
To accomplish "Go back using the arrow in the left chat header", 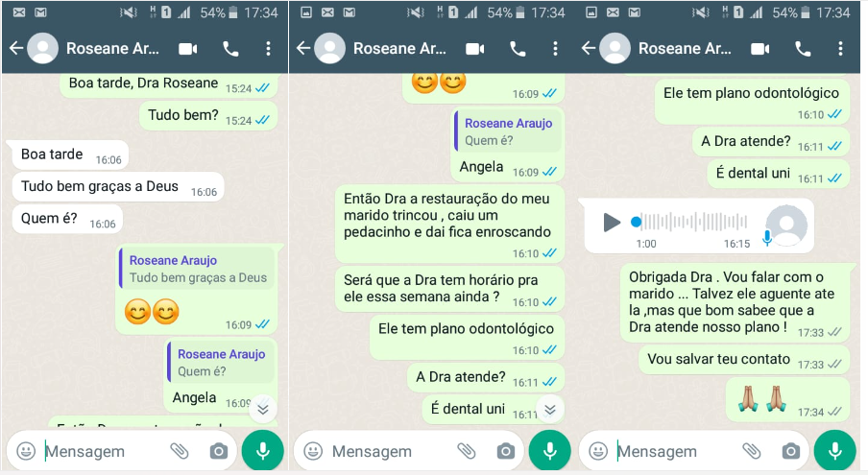I will (16, 48).
